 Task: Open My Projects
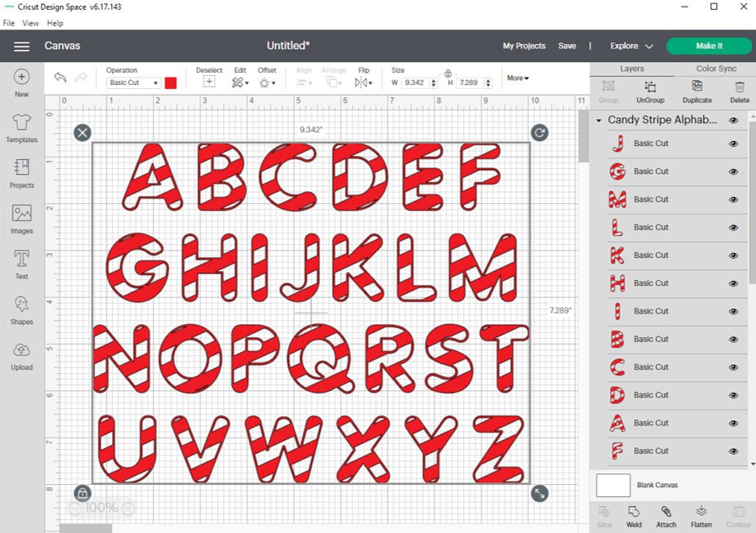point(524,46)
